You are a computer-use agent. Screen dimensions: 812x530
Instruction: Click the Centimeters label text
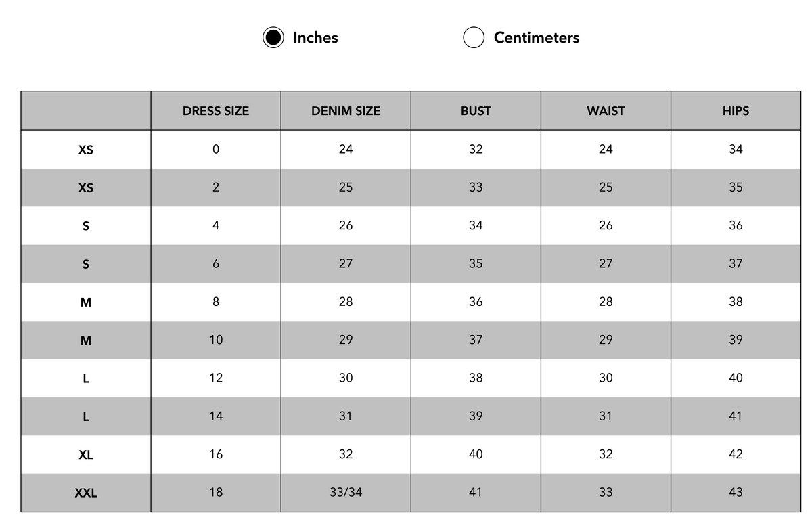pyautogui.click(x=537, y=38)
